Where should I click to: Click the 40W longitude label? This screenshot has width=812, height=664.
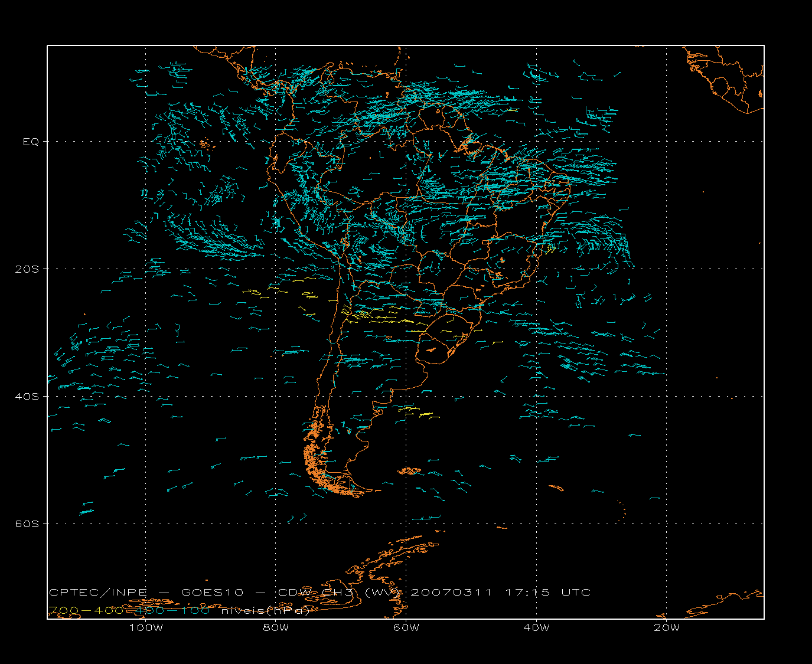537,627
